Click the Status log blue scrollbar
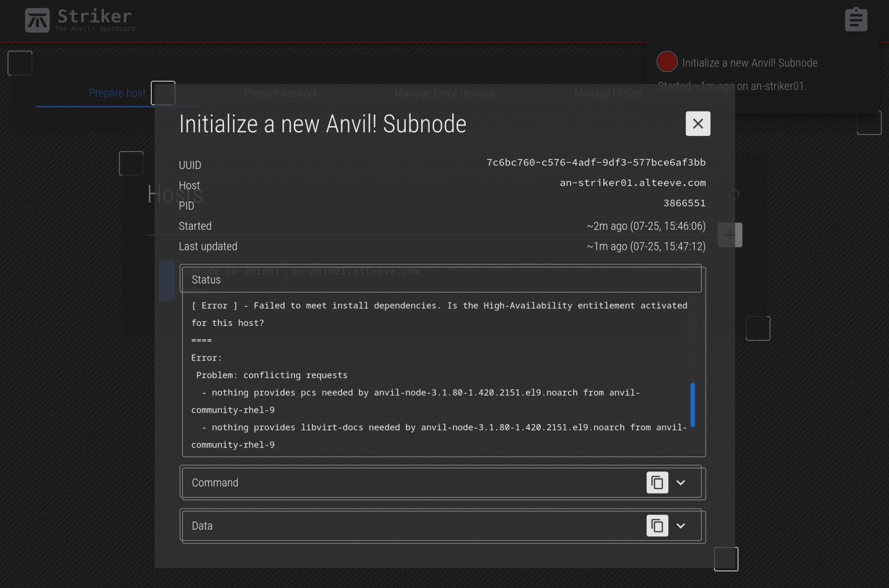Image resolution: width=889 pixels, height=588 pixels. (x=692, y=404)
